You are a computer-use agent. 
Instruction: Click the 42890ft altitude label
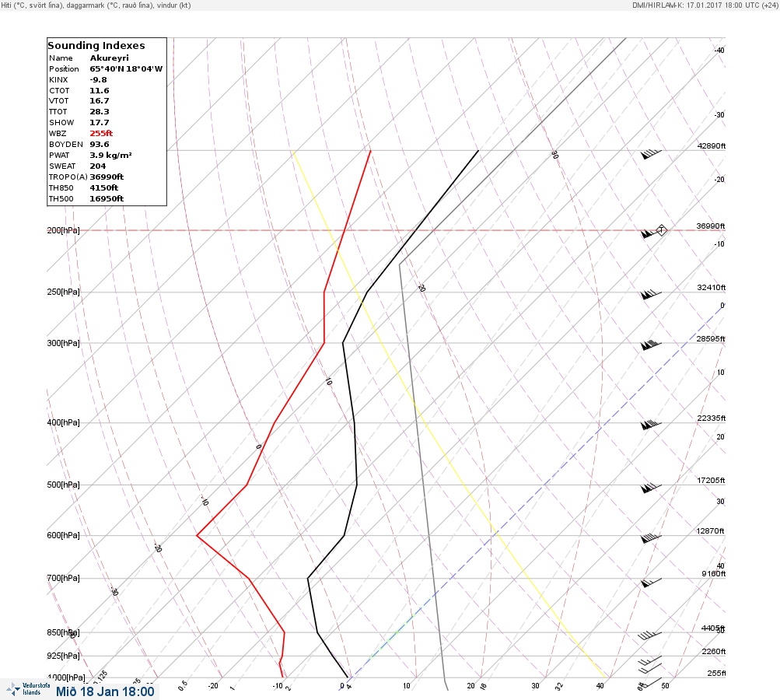point(712,145)
